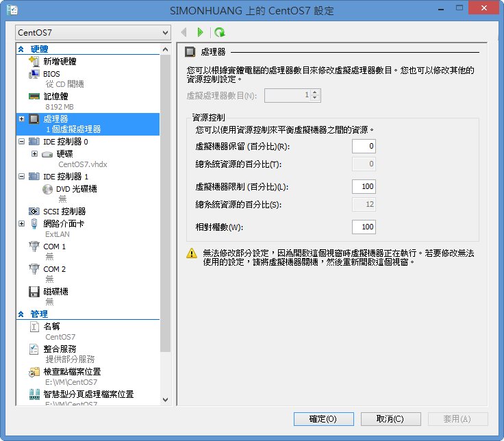Collapse the 管理 management section
Viewport: 504px width, 441px height.
click(21, 314)
